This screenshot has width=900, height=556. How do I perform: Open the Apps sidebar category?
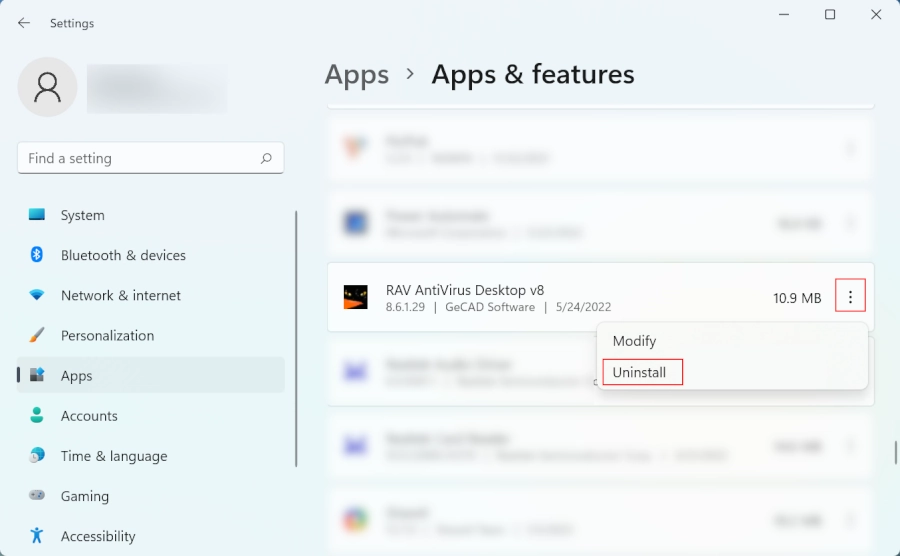click(76, 376)
